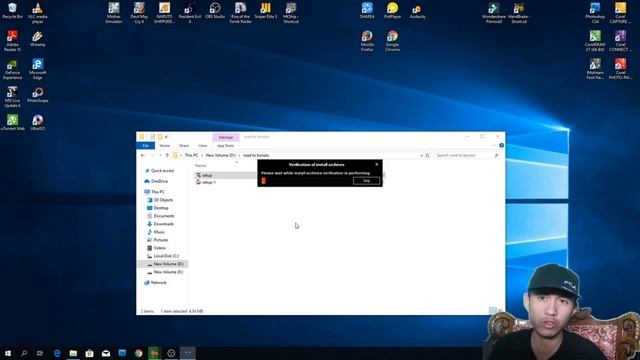Select the Winamp desktop icon
640x360 pixels.
point(38,38)
